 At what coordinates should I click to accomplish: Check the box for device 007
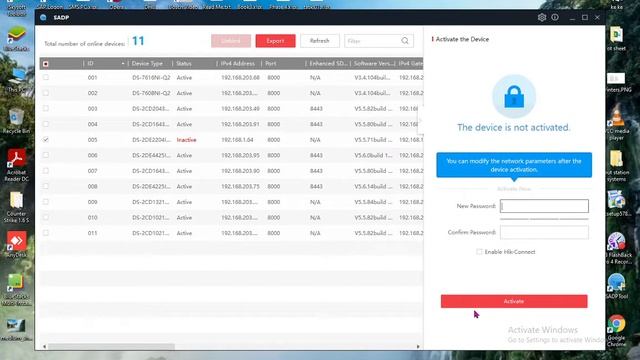[x=46, y=171]
